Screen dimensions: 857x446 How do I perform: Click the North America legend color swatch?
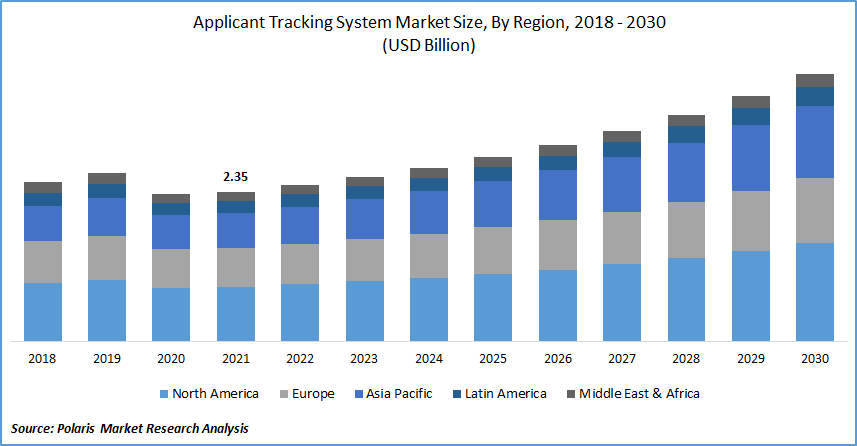[x=161, y=394]
